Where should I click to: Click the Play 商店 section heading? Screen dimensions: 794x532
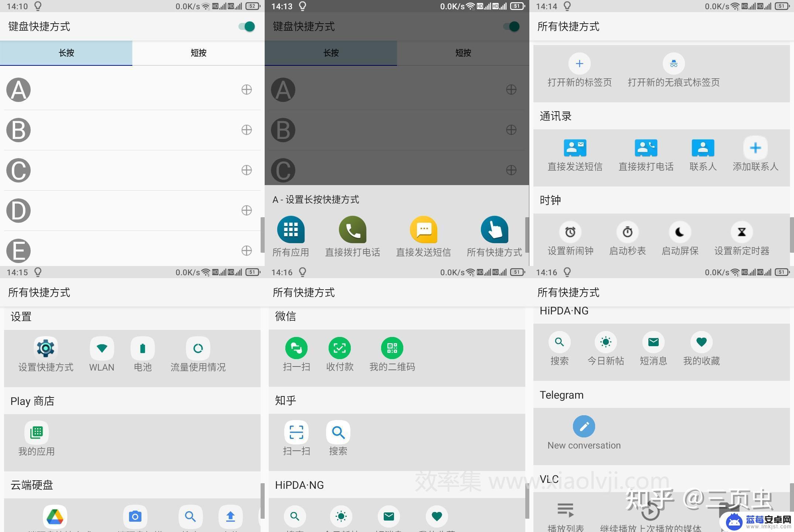coord(32,401)
